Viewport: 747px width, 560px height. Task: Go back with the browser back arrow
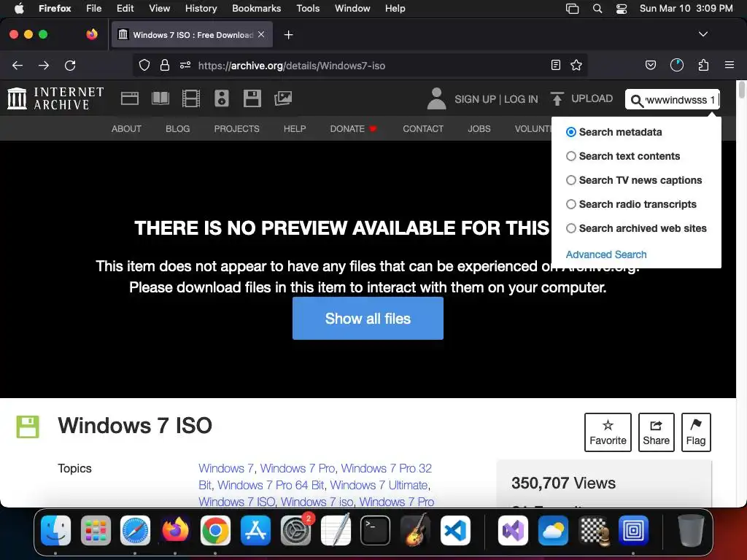click(x=18, y=65)
